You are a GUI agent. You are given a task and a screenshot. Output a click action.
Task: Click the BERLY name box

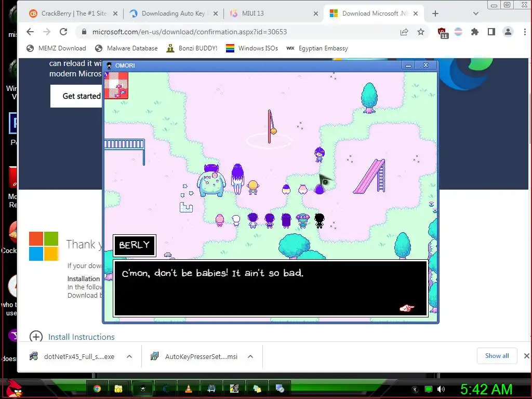tap(135, 245)
